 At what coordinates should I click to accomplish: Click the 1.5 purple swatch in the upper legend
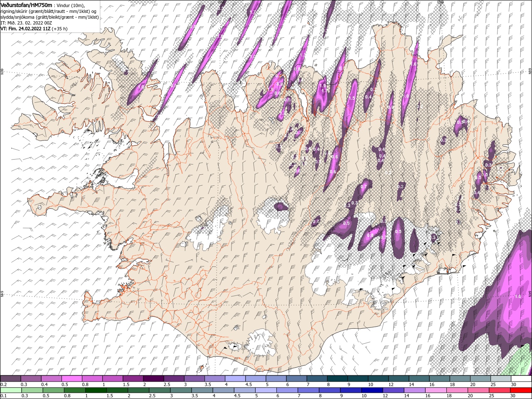133,379
